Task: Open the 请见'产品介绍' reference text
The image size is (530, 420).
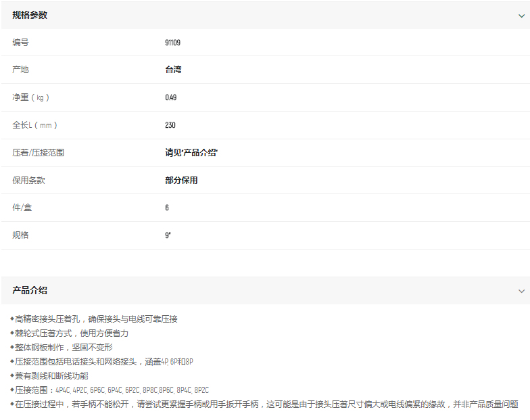Action: click(191, 153)
